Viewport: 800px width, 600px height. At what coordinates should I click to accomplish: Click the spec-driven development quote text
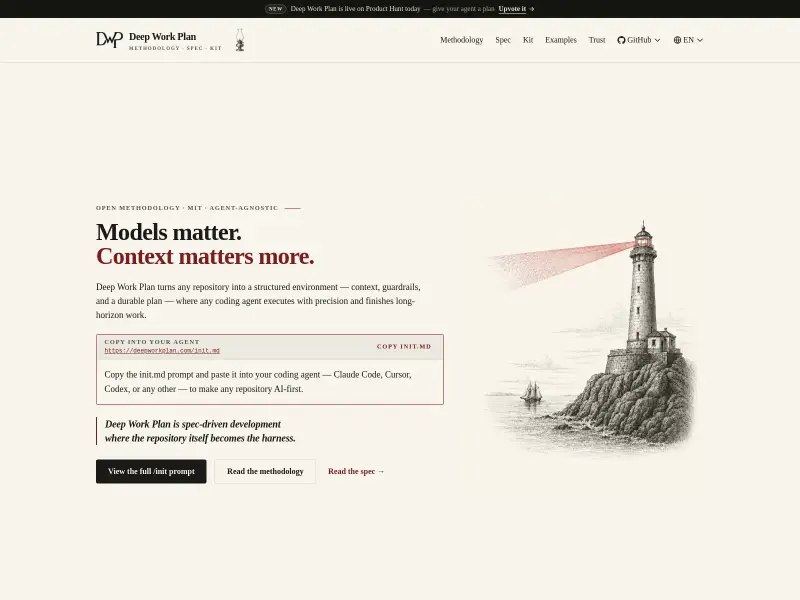point(200,431)
